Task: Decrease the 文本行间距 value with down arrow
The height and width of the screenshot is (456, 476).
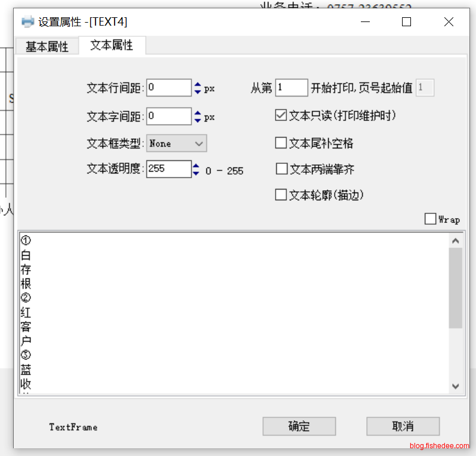Action: [197, 92]
